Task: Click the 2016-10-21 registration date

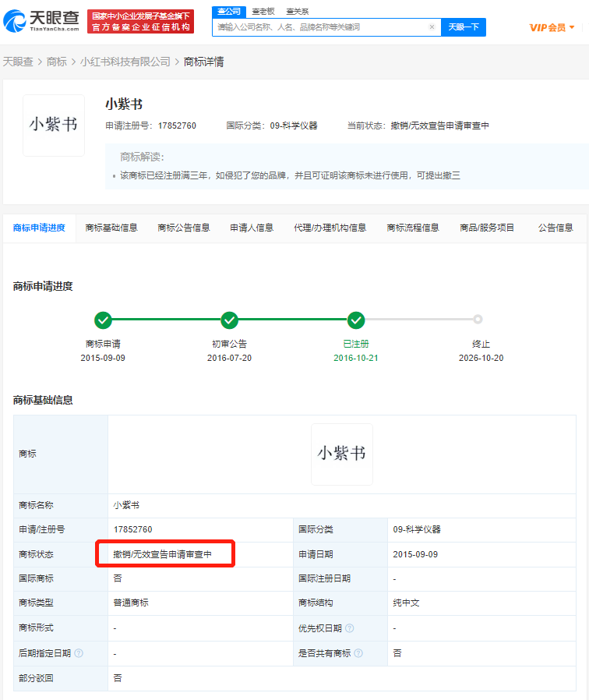Action: (355, 358)
